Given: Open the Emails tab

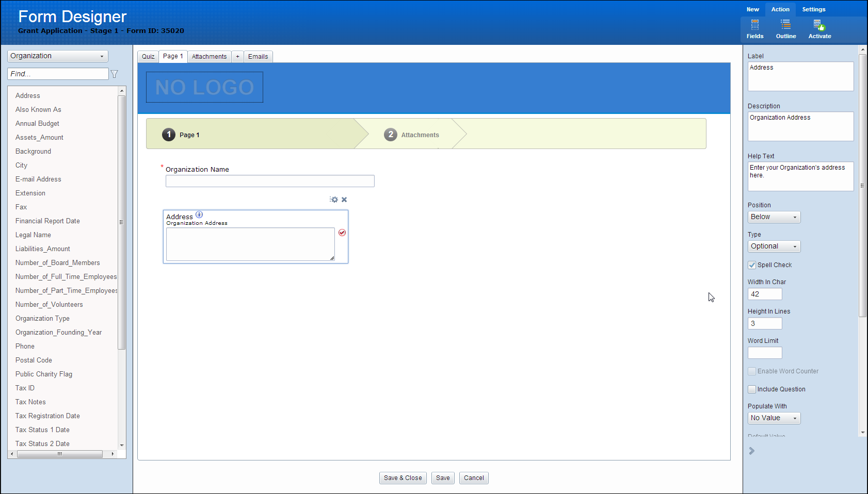Looking at the screenshot, I should (258, 57).
